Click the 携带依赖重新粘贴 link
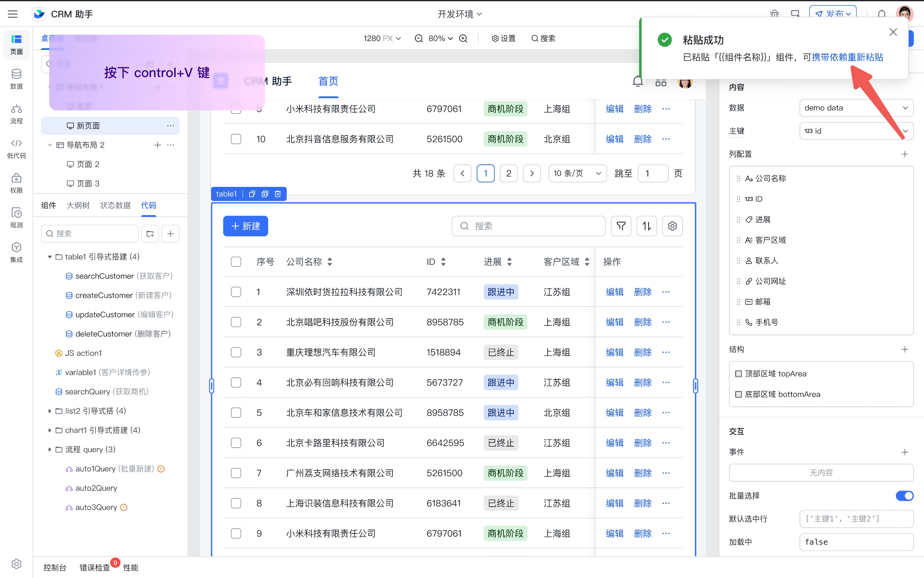This screenshot has height=578, width=924. point(847,57)
